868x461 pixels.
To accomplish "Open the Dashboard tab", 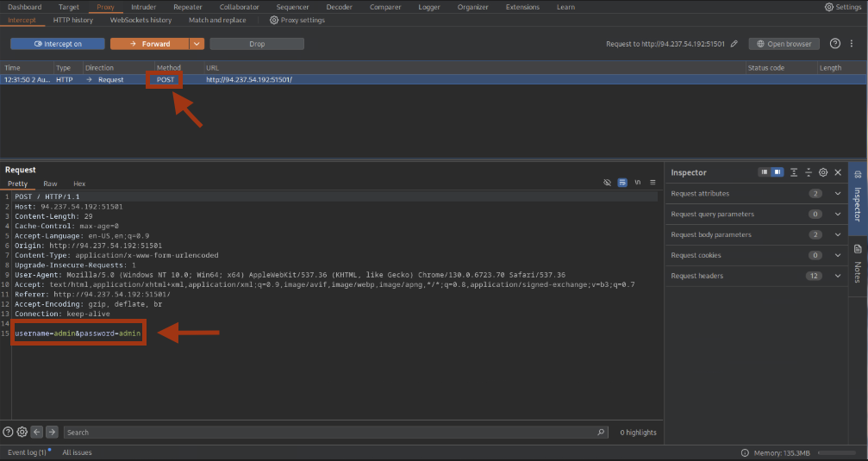I will pyautogui.click(x=24, y=7).
